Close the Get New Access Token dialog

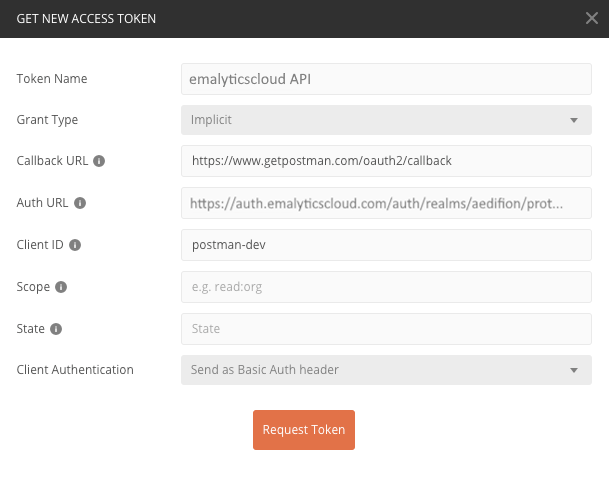(592, 18)
